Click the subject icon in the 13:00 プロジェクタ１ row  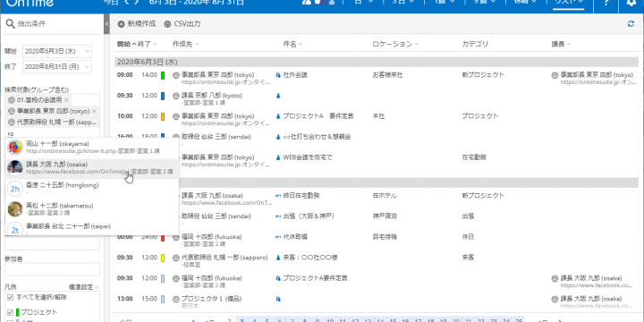[278, 299]
